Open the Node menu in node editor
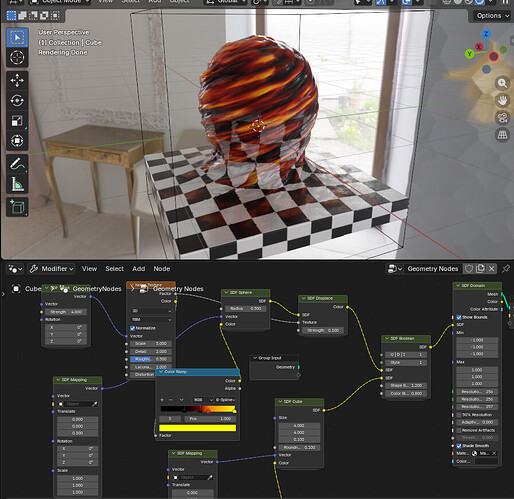The width and height of the screenshot is (514, 499). tap(162, 269)
